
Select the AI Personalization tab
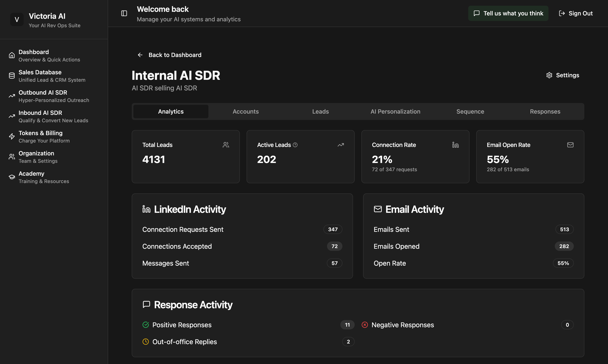(x=395, y=112)
